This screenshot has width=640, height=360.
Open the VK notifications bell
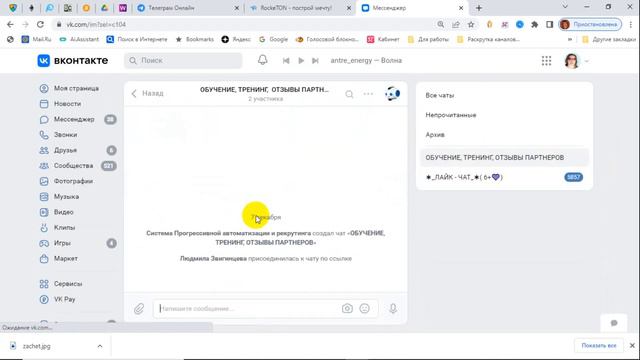(262, 60)
